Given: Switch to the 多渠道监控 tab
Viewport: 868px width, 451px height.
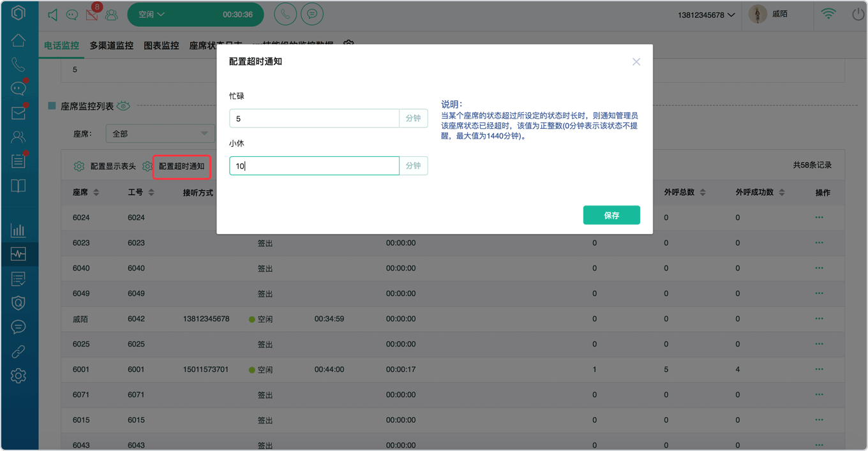Looking at the screenshot, I should tap(112, 46).
